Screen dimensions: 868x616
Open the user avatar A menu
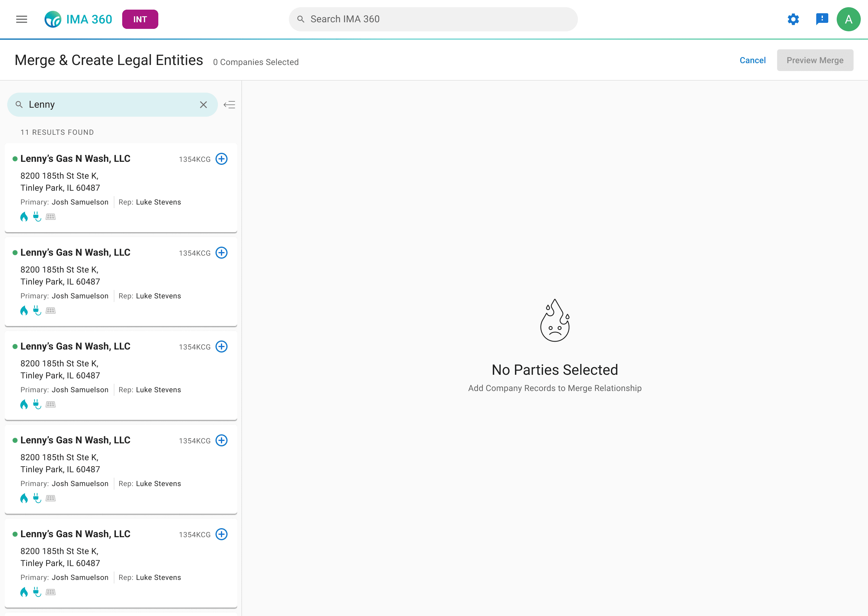tap(848, 19)
